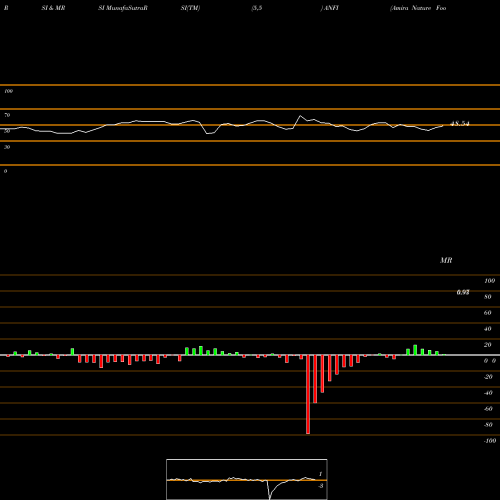Click the SI MunafaSutraR header text
The width and height of the screenshot is (500, 500).
123,8
